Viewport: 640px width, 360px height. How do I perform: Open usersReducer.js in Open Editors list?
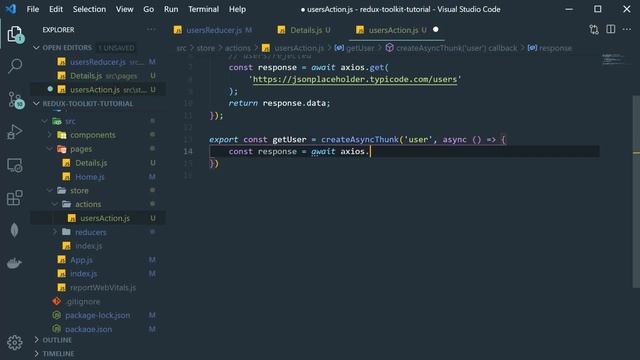[x=98, y=62]
